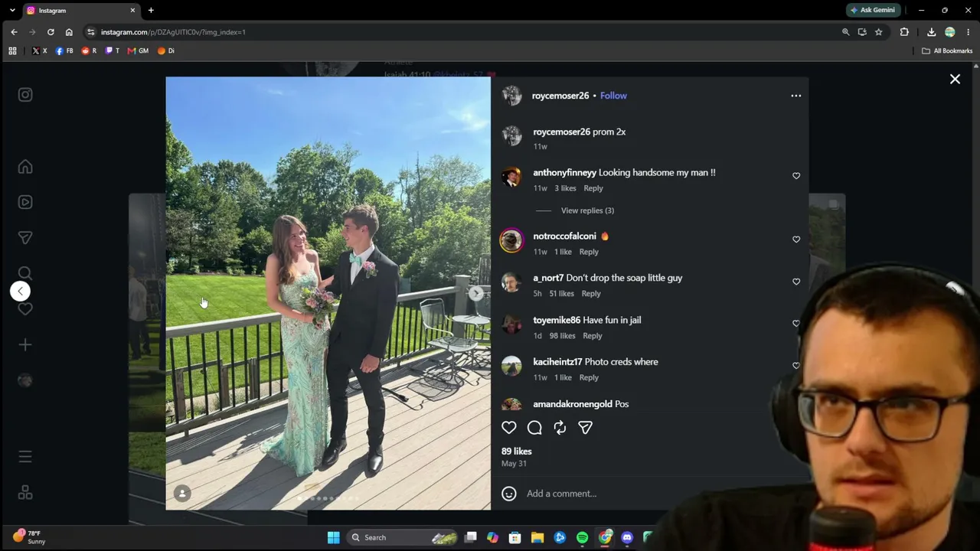Open amandakronengold's profile link
980x551 pixels.
pos(573,404)
